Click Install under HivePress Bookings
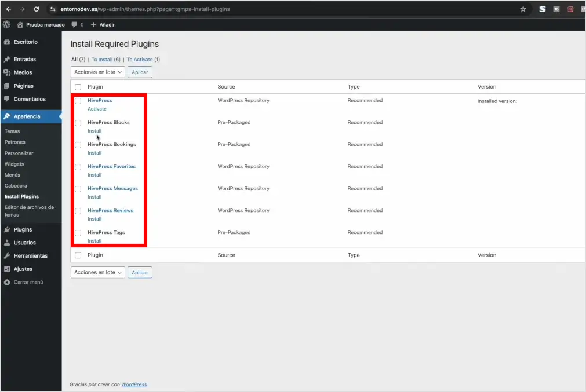Viewport: 586px width, 392px height. 94,153
